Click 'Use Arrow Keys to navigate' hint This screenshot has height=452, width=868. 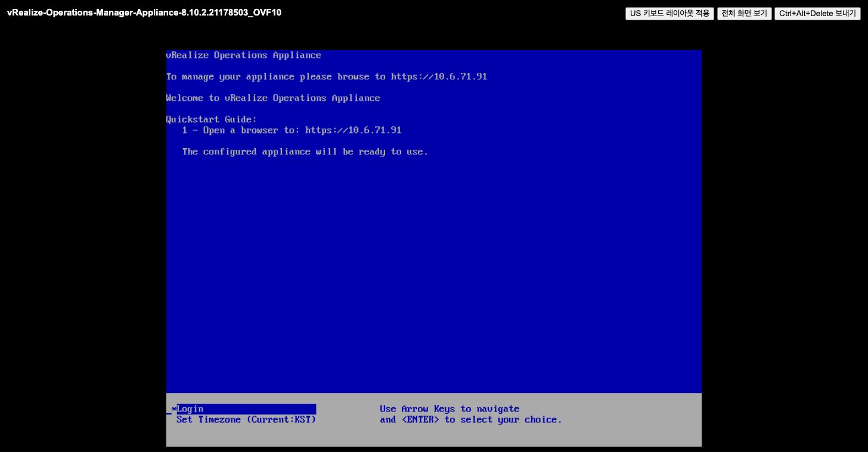click(x=449, y=409)
